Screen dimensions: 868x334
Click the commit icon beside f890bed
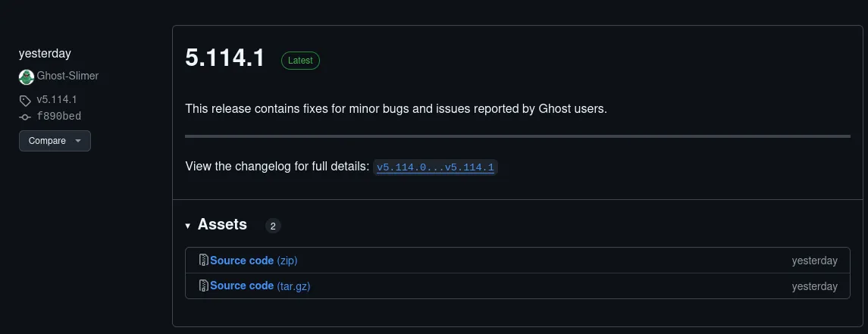(x=25, y=117)
